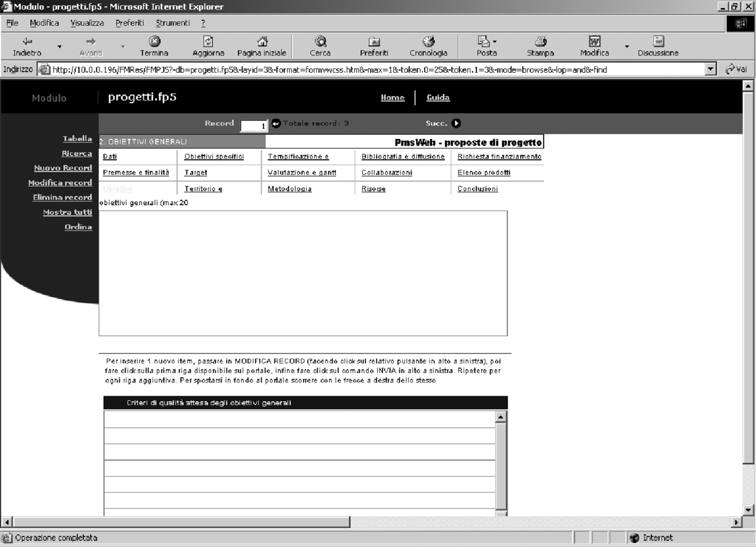Image resolution: width=756 pixels, height=547 pixels.
Task: Expand the Indietro history dropdown arrow
Action: pos(59,47)
